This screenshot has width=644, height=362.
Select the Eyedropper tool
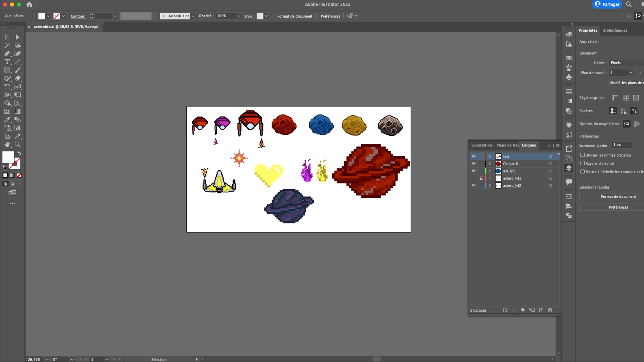coord(7,120)
